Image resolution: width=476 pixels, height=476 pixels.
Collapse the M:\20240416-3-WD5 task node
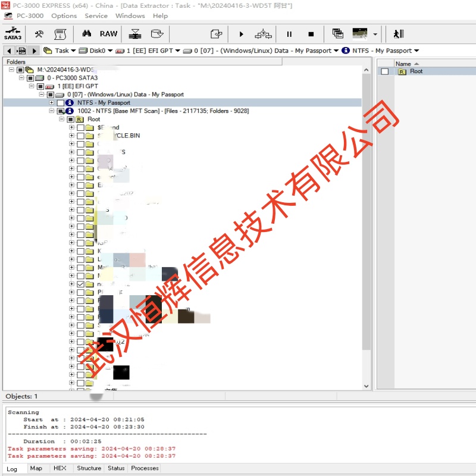point(11,70)
